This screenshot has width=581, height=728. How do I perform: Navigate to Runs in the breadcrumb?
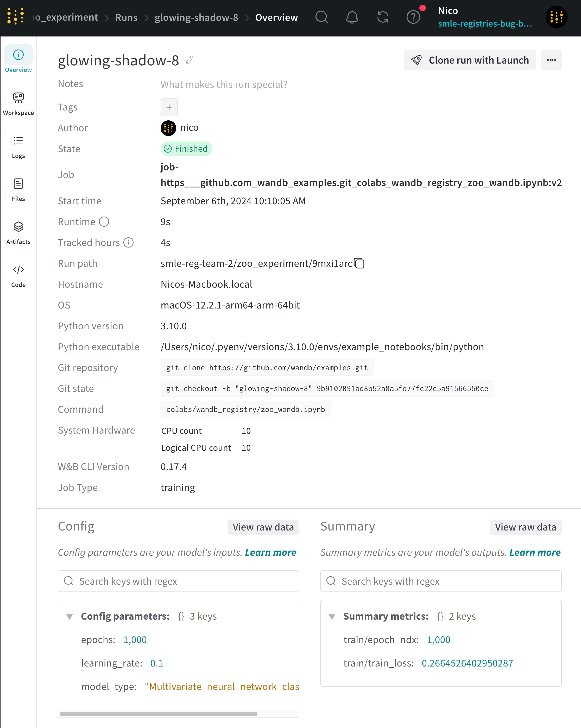(126, 17)
